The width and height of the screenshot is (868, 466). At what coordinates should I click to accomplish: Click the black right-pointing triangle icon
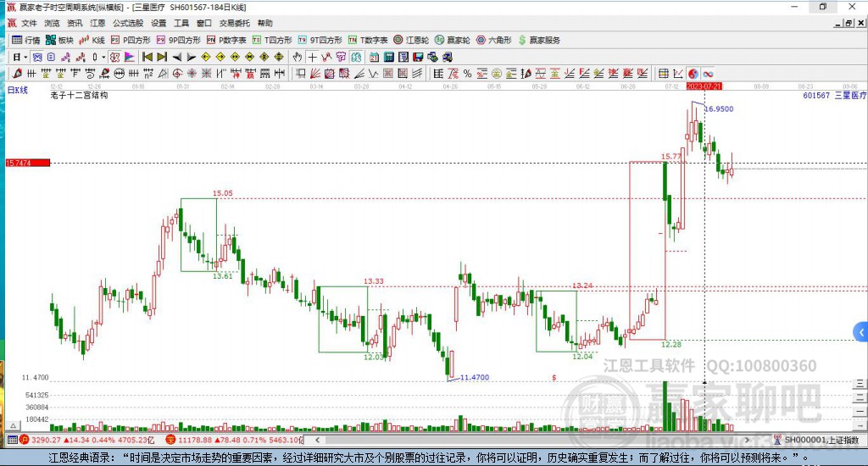pos(191,57)
